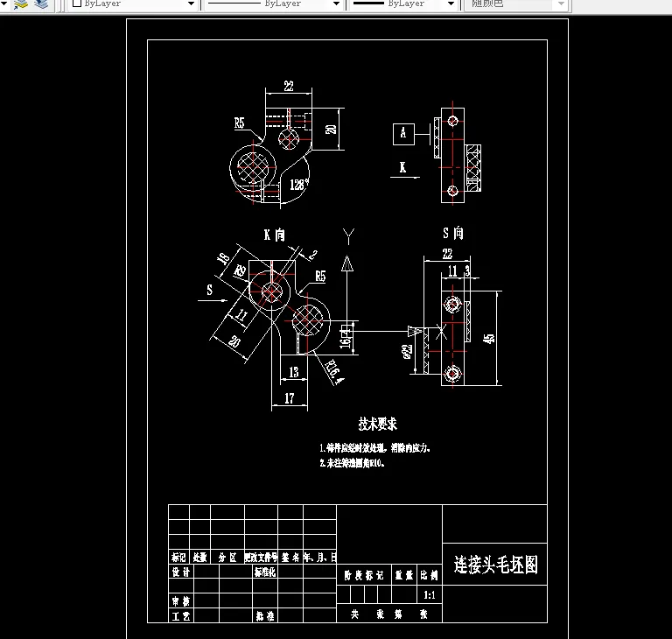Viewport: 672px width, 639px height.
Task: Select the 设计 title block cell
Action: tap(181, 572)
